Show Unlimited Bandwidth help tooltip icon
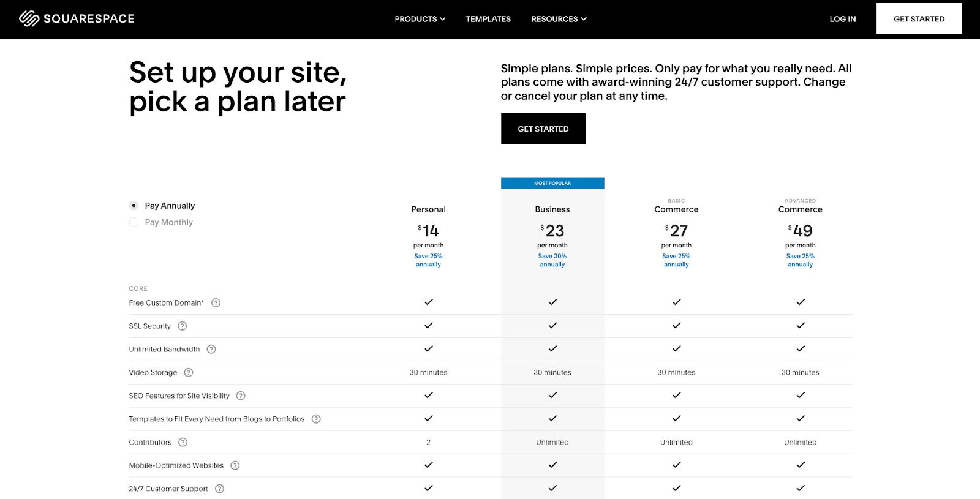 tap(211, 349)
